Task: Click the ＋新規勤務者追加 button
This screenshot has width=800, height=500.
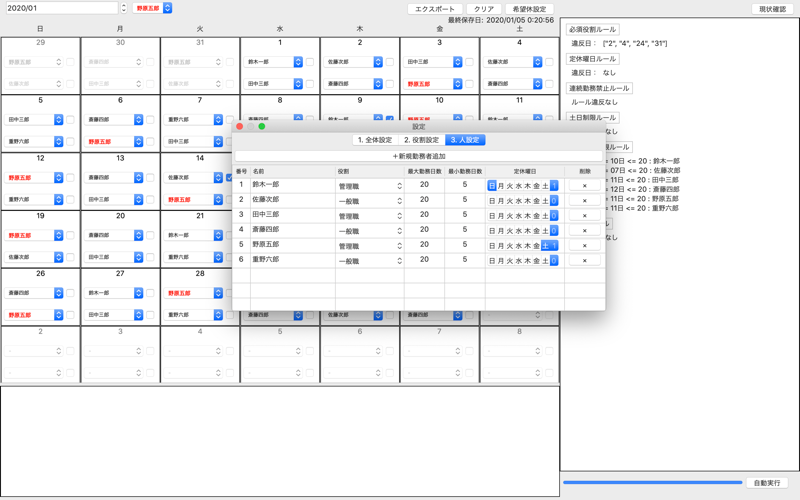Action: click(418, 156)
